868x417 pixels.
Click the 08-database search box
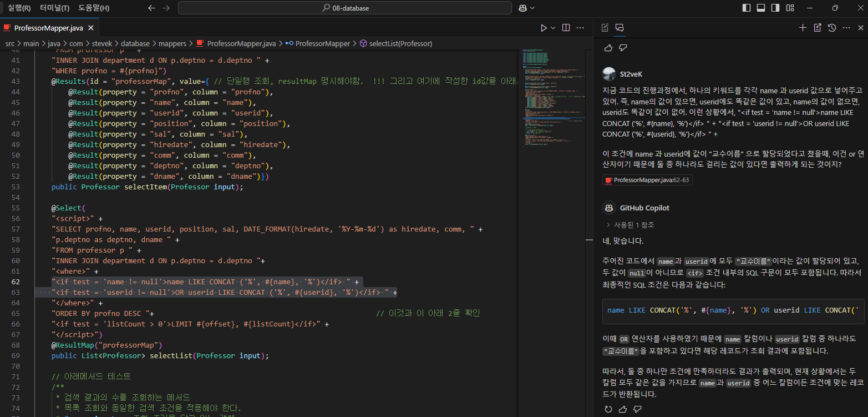pyautogui.click(x=344, y=8)
